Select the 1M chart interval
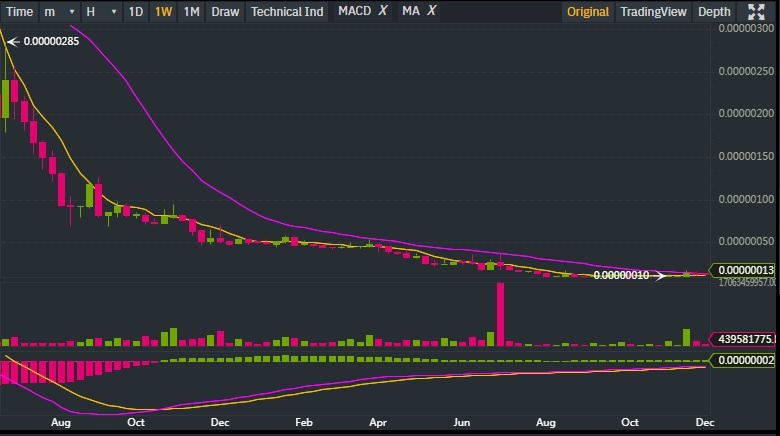780x436 pixels. (x=192, y=11)
